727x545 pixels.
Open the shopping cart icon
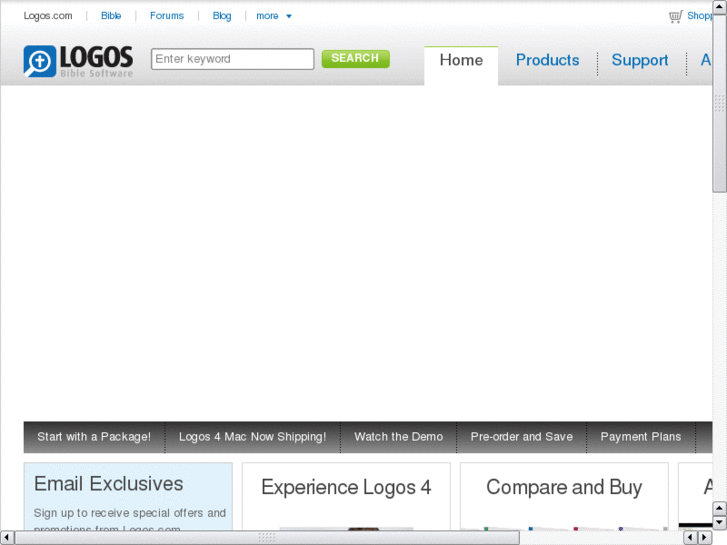coord(676,16)
